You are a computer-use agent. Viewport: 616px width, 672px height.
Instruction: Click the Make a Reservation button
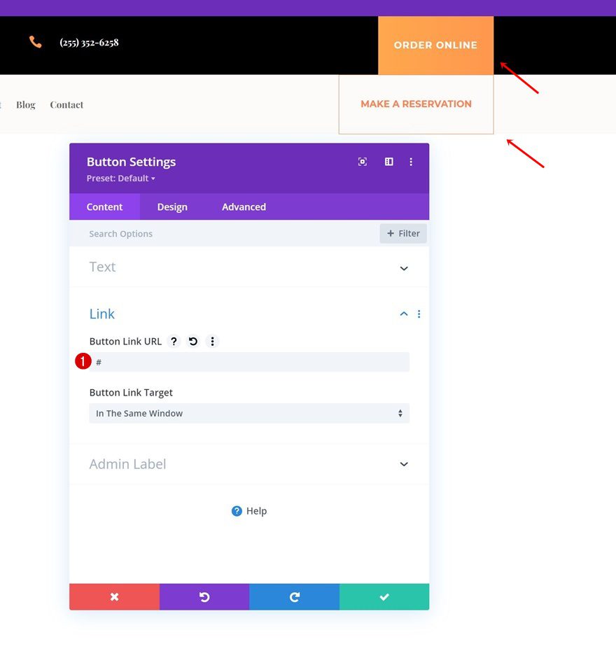point(416,104)
